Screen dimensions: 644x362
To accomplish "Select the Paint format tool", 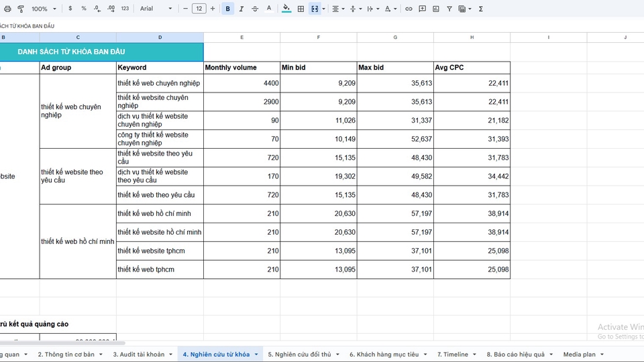I will pyautogui.click(x=21, y=9).
